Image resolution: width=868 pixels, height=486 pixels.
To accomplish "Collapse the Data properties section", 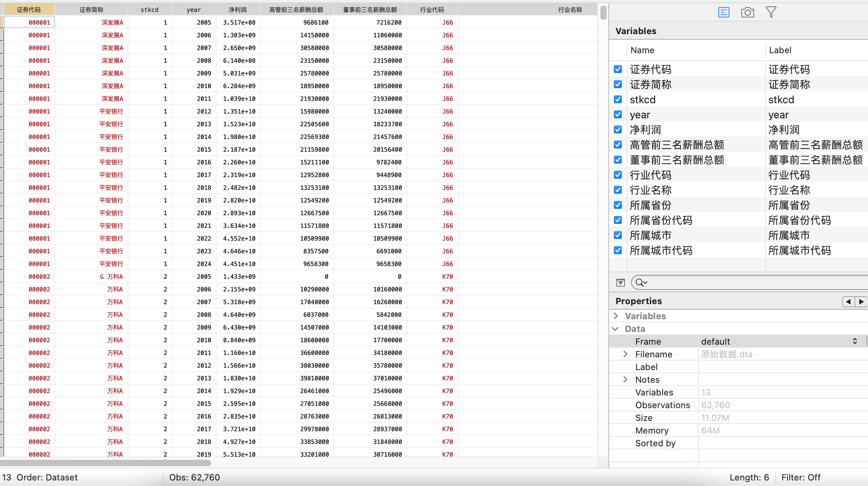I will 616,329.
